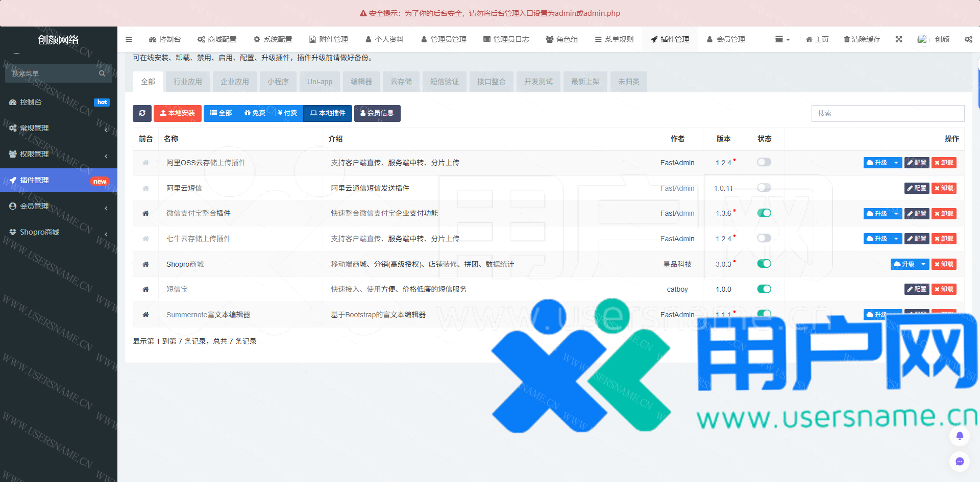Image resolution: width=980 pixels, height=482 pixels.
Task: Switch to the 云存储 category tab
Action: click(401, 82)
